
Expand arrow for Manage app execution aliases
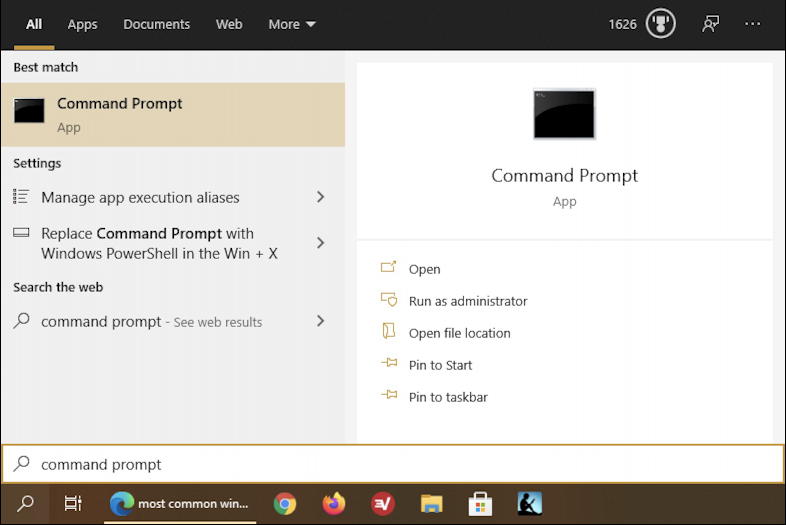320,197
